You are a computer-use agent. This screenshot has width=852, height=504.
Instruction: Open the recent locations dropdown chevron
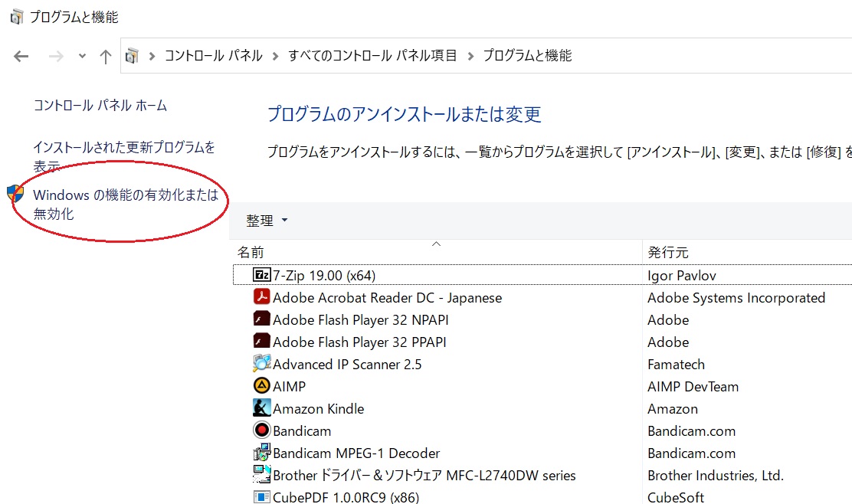[82, 56]
